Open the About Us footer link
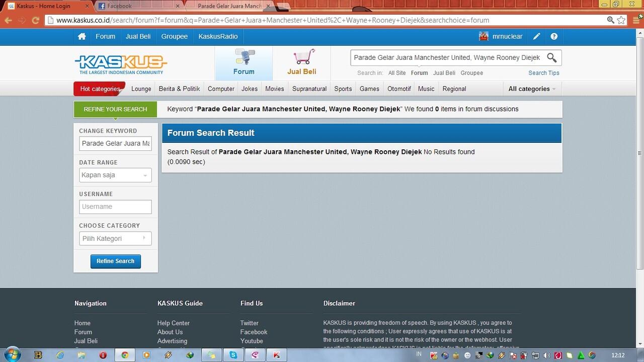This screenshot has height=362, width=644. coord(170,332)
